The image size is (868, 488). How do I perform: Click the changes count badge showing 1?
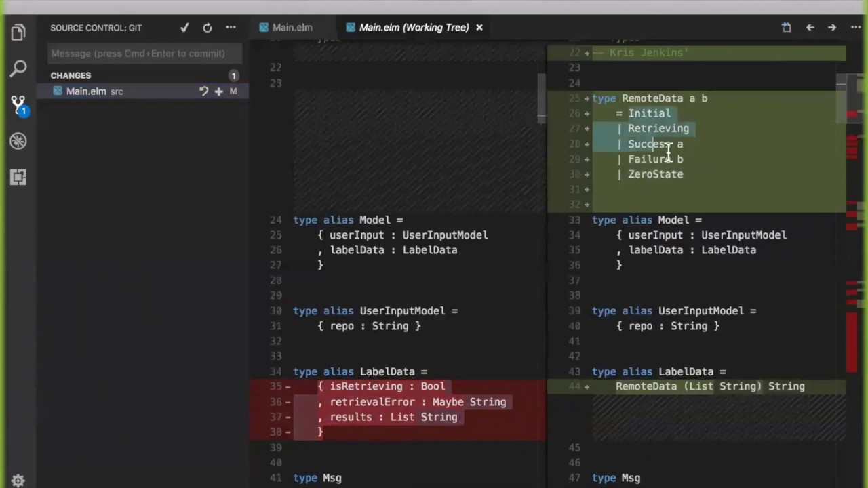click(233, 75)
